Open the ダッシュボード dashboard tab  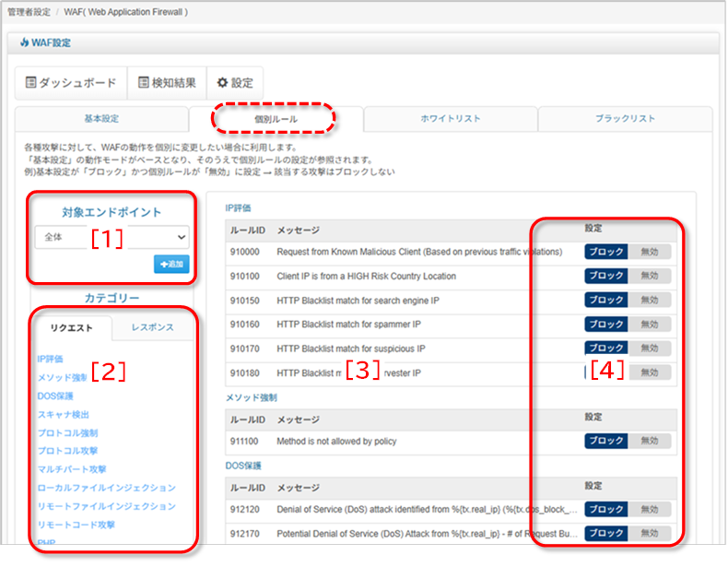tap(71, 83)
